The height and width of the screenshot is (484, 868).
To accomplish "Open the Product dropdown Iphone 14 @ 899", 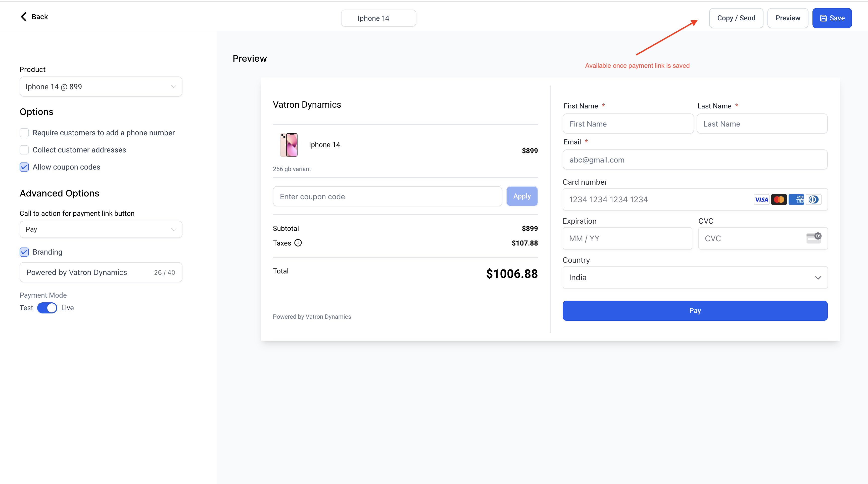I will [101, 87].
